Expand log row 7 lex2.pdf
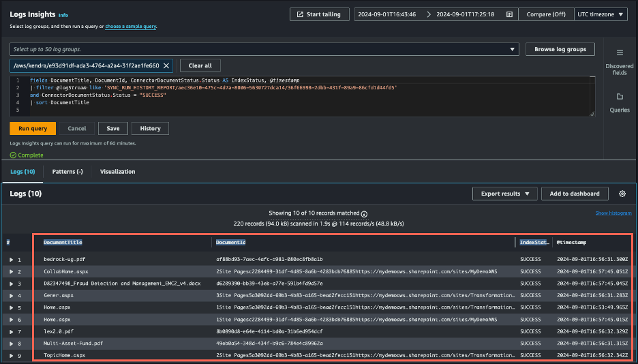This screenshot has height=364, width=638. (x=11, y=331)
